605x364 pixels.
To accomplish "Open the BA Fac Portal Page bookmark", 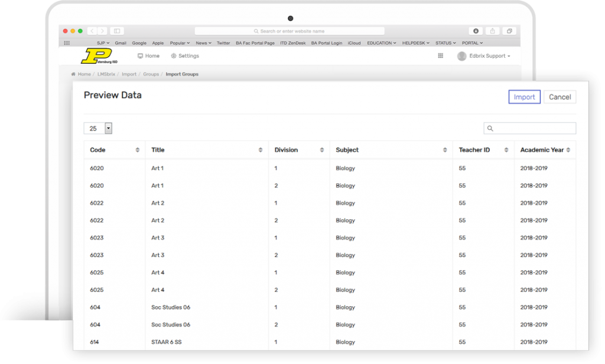I will (x=255, y=43).
